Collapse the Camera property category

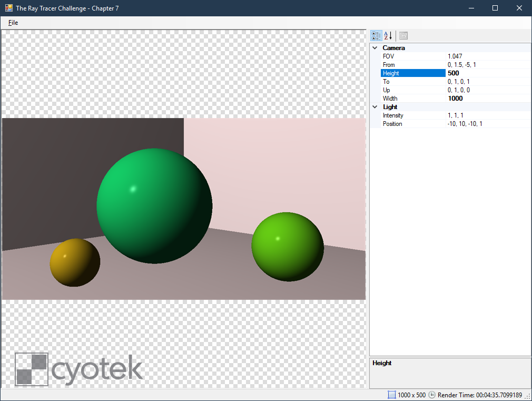pos(375,47)
